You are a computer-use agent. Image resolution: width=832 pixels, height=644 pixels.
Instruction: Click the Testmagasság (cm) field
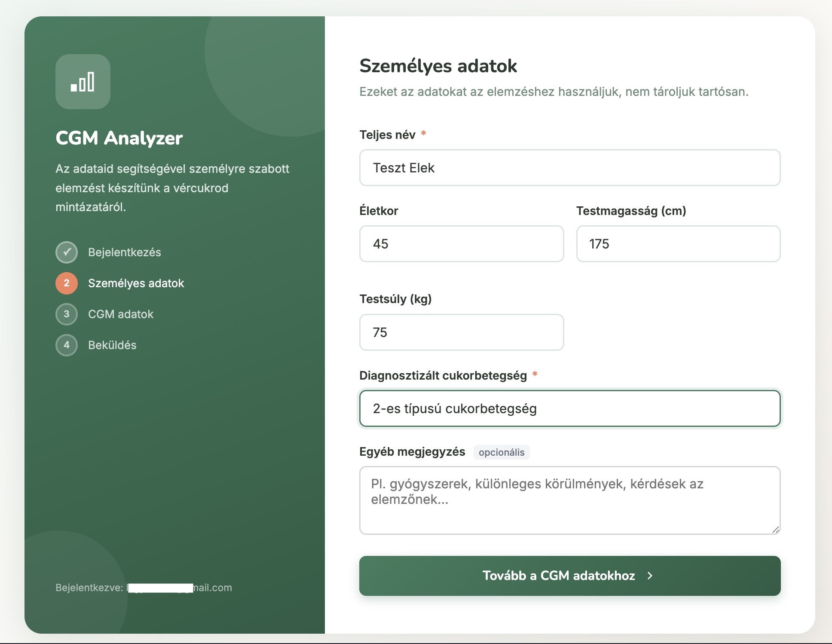click(x=678, y=244)
